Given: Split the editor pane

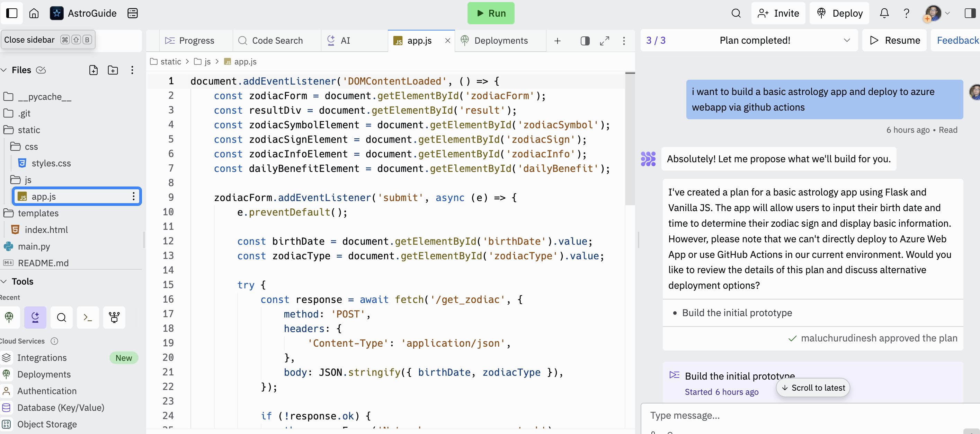Looking at the screenshot, I should [x=585, y=40].
